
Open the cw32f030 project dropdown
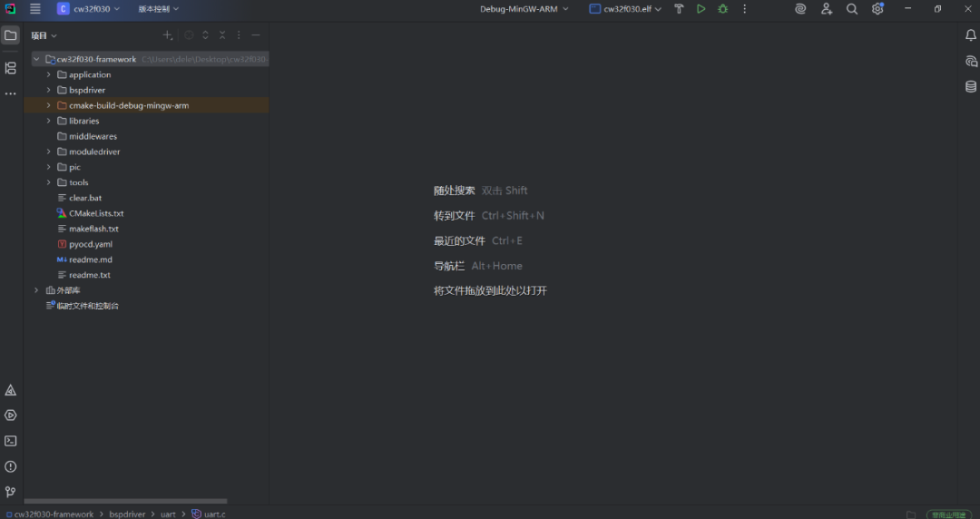89,9
